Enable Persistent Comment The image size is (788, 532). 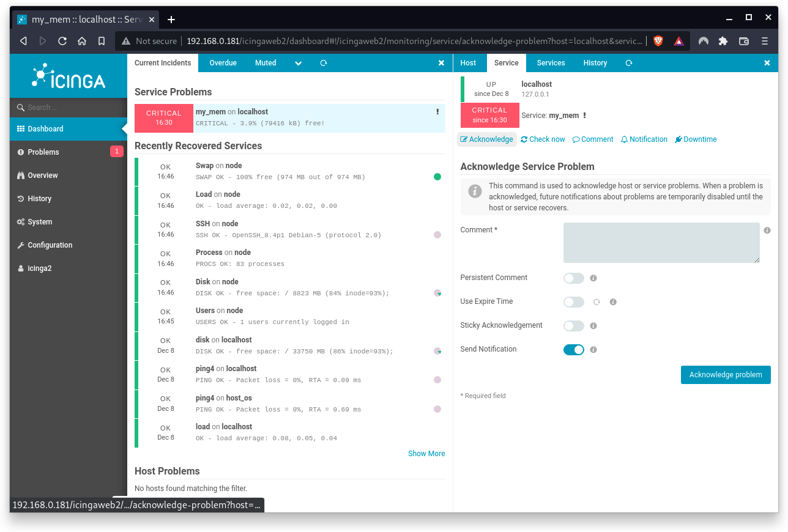click(x=573, y=278)
